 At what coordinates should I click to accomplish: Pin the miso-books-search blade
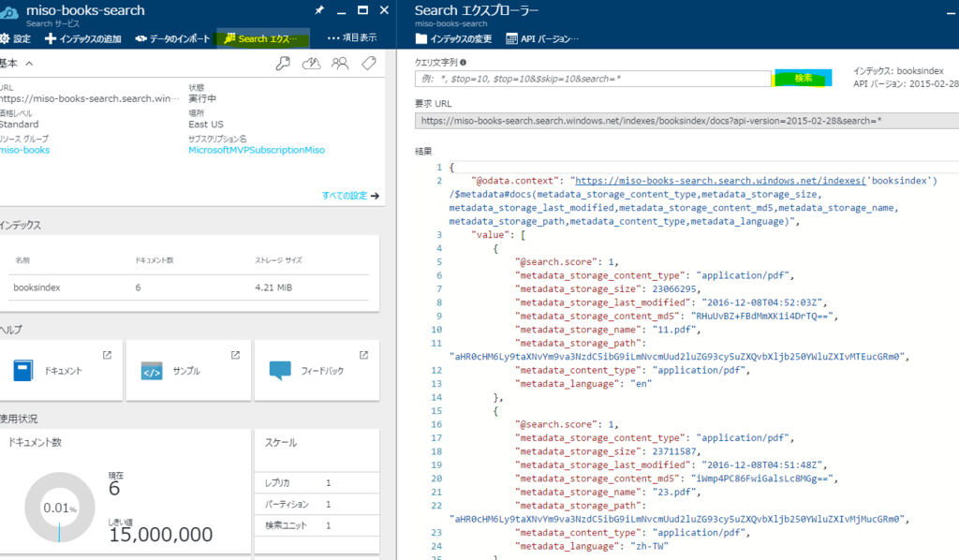pos(319,10)
